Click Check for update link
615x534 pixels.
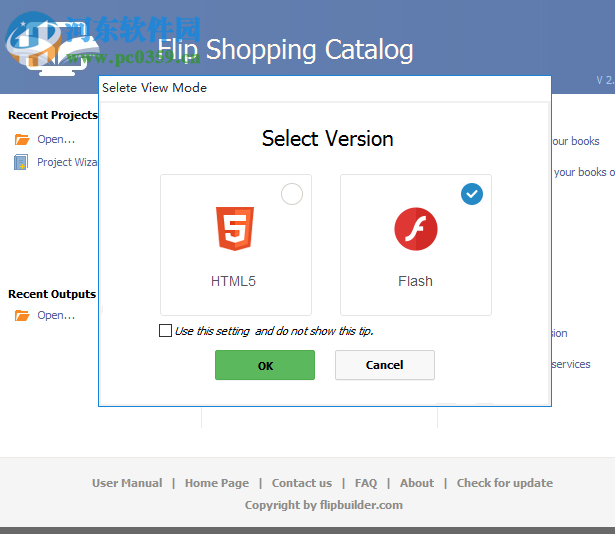(505, 483)
